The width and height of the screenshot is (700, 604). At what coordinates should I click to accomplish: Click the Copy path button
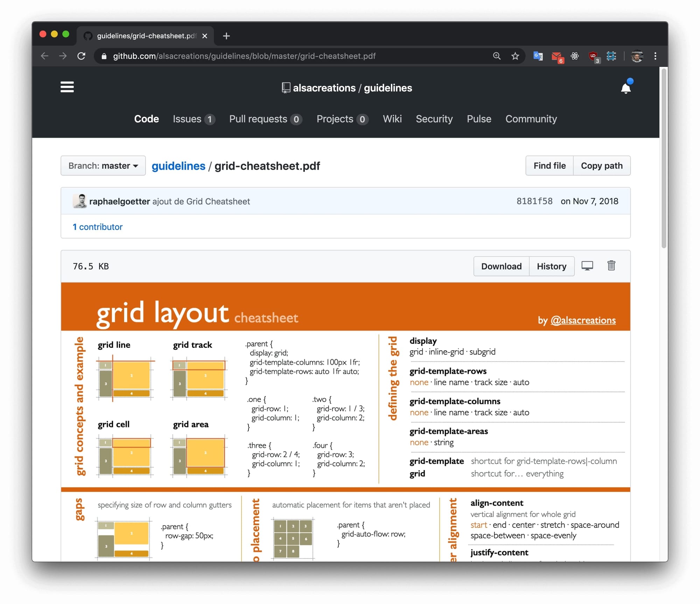pyautogui.click(x=601, y=166)
